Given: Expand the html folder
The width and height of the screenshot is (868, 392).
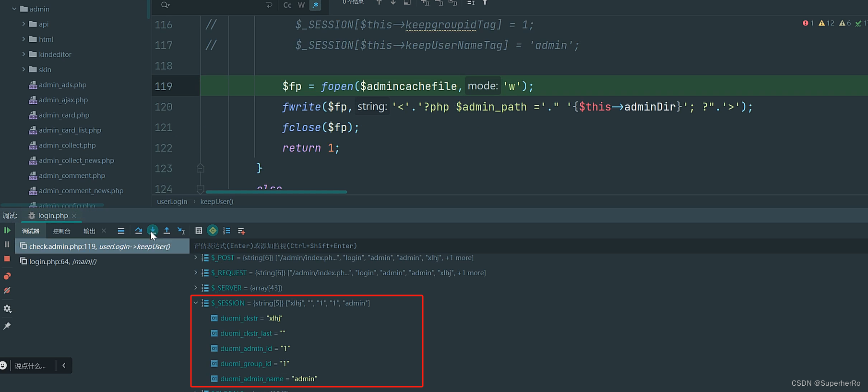Looking at the screenshot, I should pyautogui.click(x=24, y=39).
